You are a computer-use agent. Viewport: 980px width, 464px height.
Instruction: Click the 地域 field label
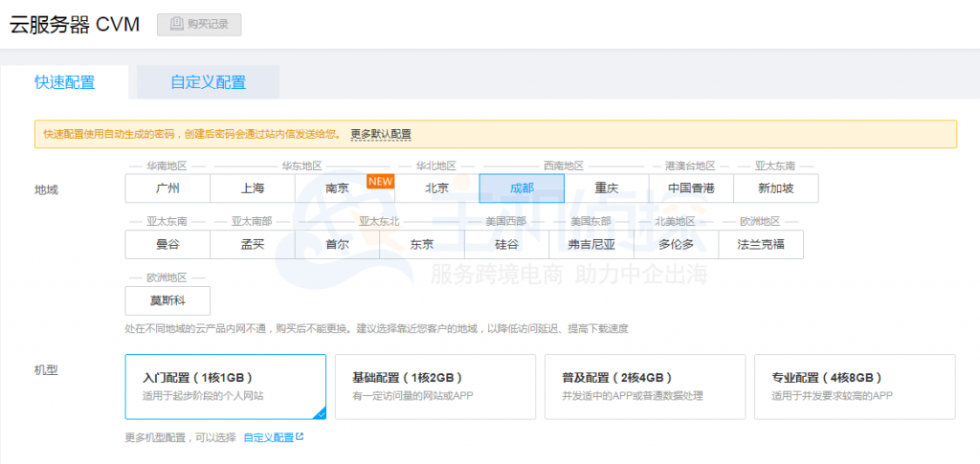(x=46, y=189)
